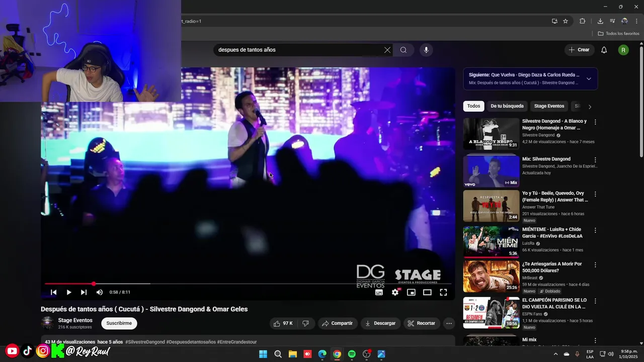Open Spotify from the taskbar

pos(352,354)
